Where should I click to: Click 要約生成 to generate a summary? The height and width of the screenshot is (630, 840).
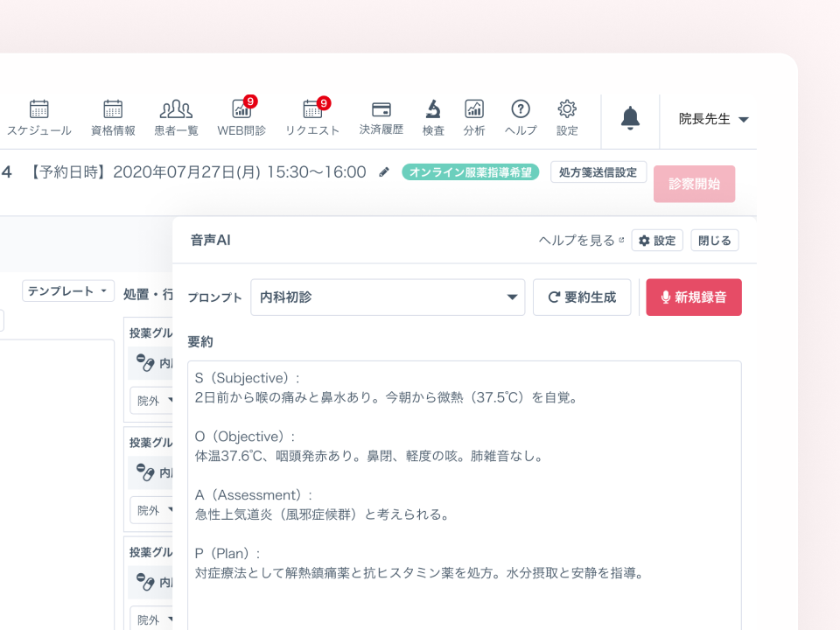click(x=582, y=297)
